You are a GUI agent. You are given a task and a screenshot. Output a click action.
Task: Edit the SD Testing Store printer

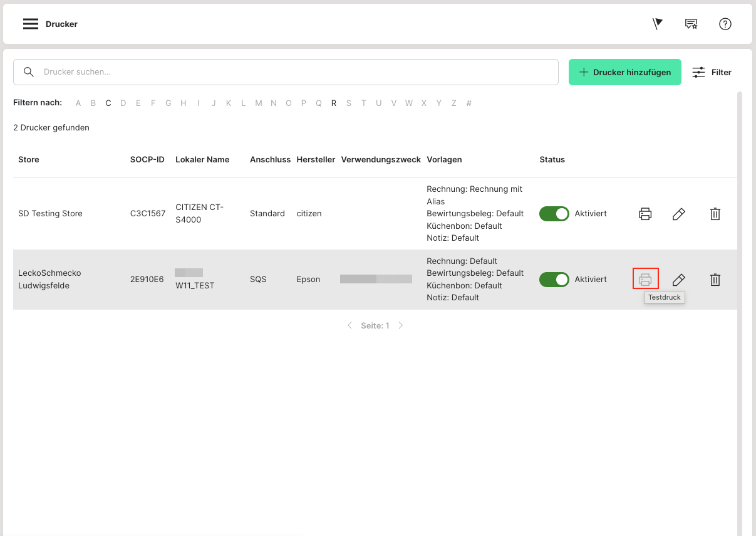(678, 214)
